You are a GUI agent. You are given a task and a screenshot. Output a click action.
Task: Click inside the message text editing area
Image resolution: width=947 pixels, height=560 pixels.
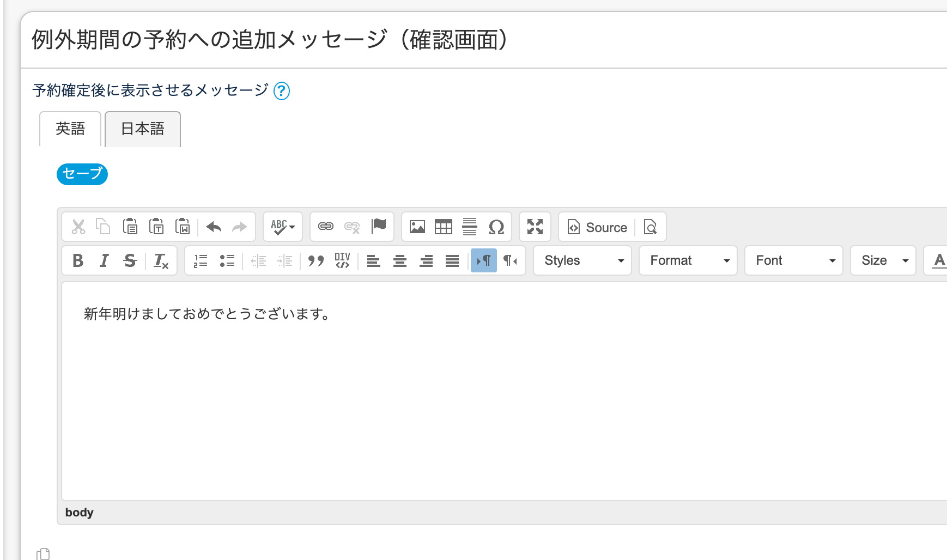[x=490, y=392]
